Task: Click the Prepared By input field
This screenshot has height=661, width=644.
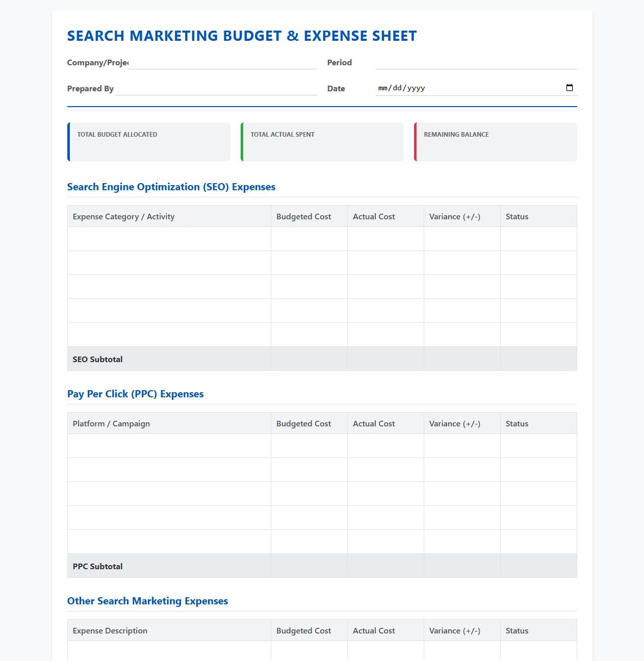Action: [x=216, y=88]
